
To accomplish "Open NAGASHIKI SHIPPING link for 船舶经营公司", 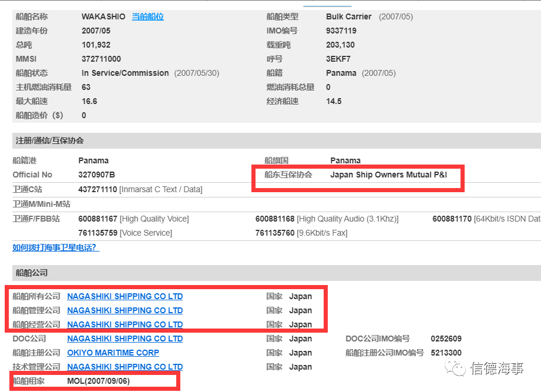I will (x=125, y=325).
